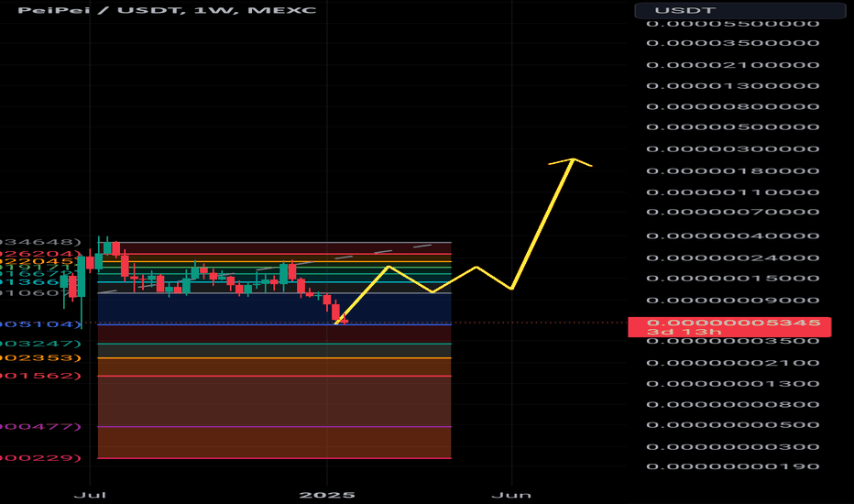The image size is (854, 504).
Task: Select the pink Fibonacci level label ending 00229)
Action: coord(40,457)
